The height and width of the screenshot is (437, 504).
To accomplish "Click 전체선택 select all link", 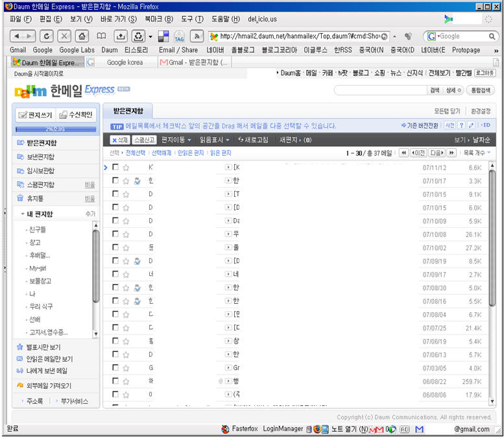I will click(x=136, y=153).
